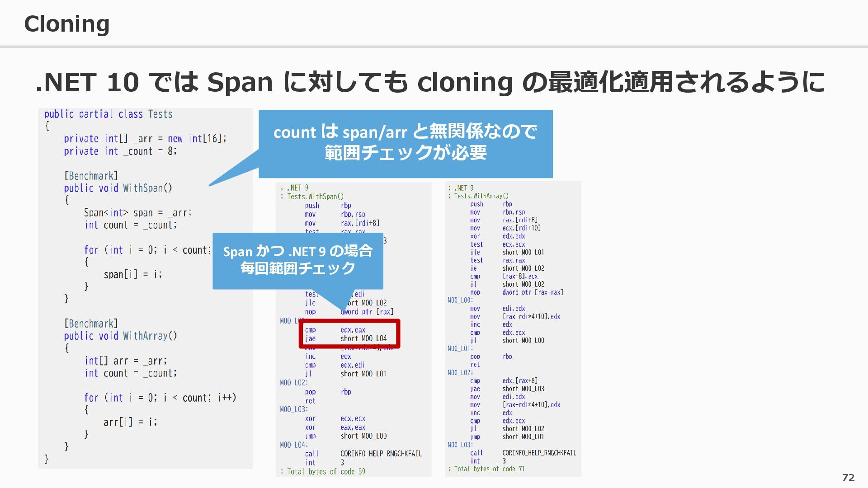Click slide page number 72

848,477
